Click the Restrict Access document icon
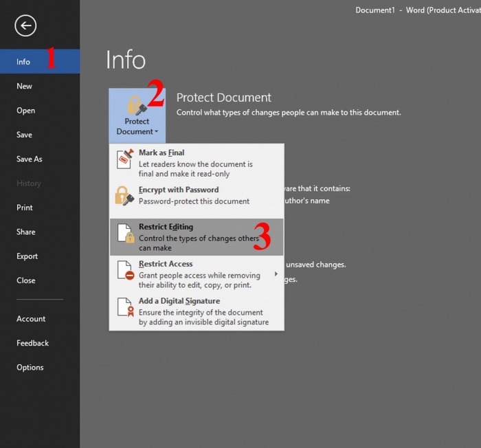This screenshot has height=448, width=481. (x=124, y=270)
